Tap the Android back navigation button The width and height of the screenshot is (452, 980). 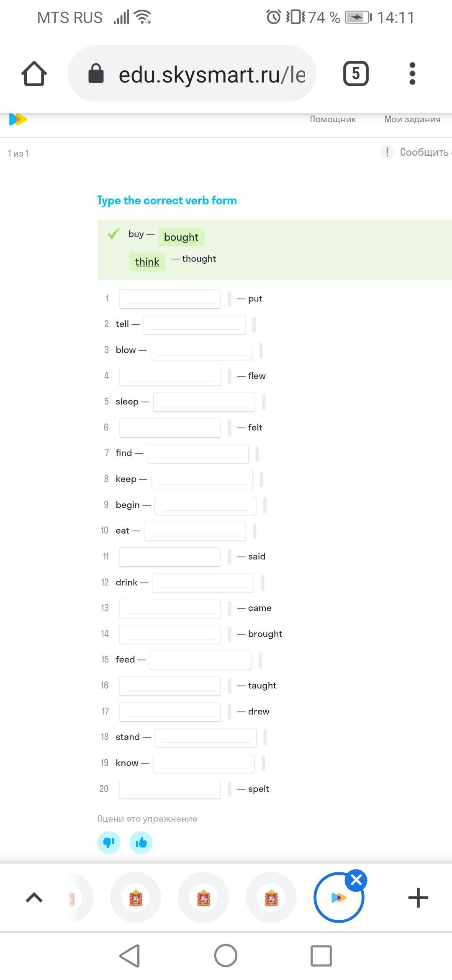130,956
